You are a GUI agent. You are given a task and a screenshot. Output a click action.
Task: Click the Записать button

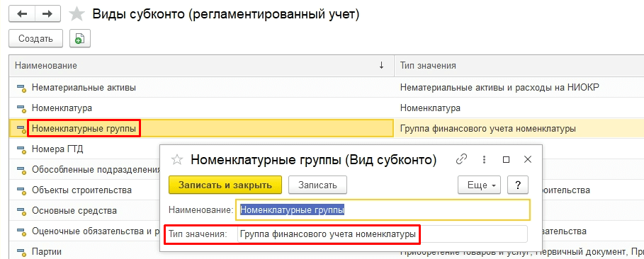[317, 185]
